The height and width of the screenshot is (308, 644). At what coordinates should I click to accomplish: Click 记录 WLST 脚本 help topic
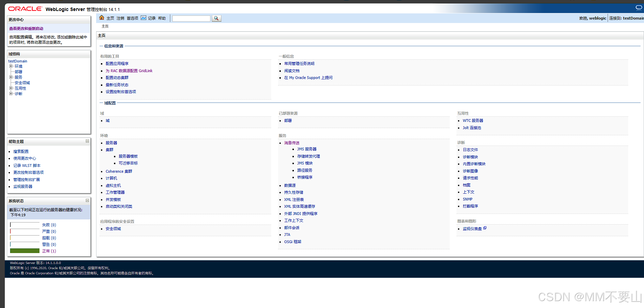pos(27,166)
